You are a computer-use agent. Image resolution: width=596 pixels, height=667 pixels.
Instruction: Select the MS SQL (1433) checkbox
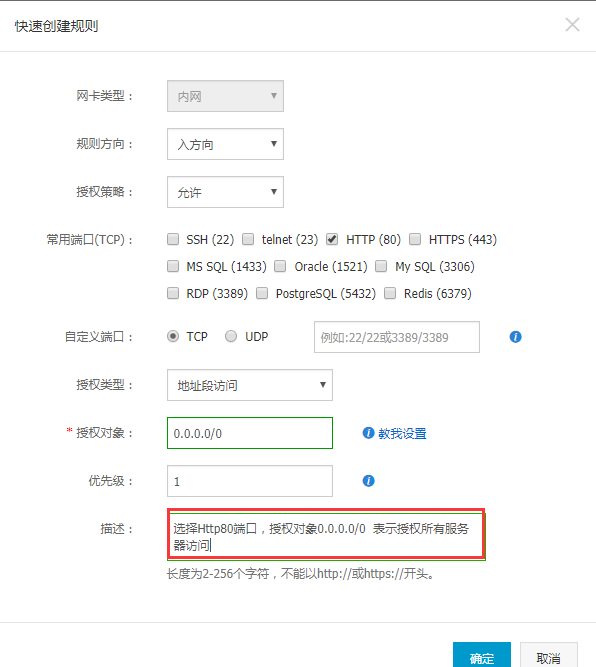173,266
